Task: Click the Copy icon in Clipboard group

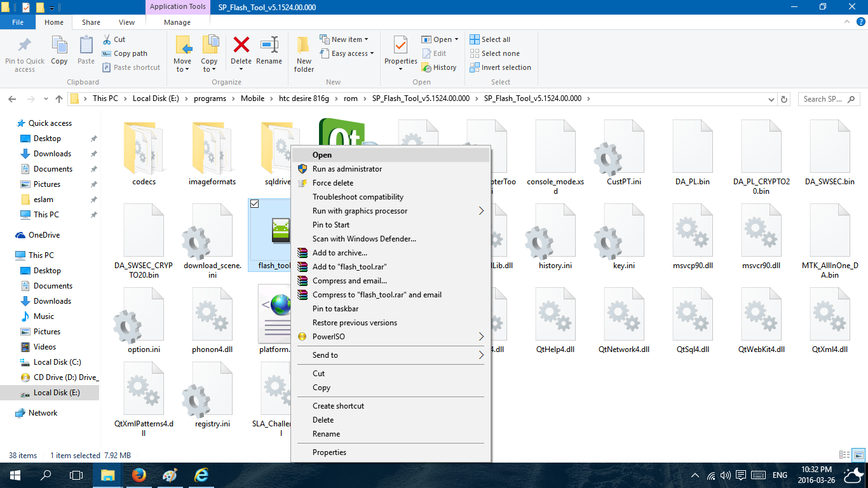Action: [x=59, y=45]
